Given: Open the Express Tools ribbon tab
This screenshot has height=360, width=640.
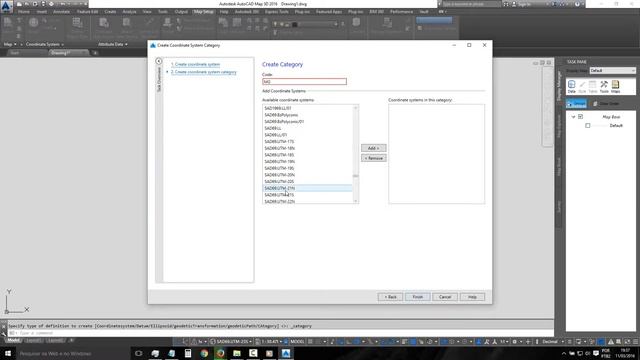Looking at the screenshot, I should tap(277, 12).
